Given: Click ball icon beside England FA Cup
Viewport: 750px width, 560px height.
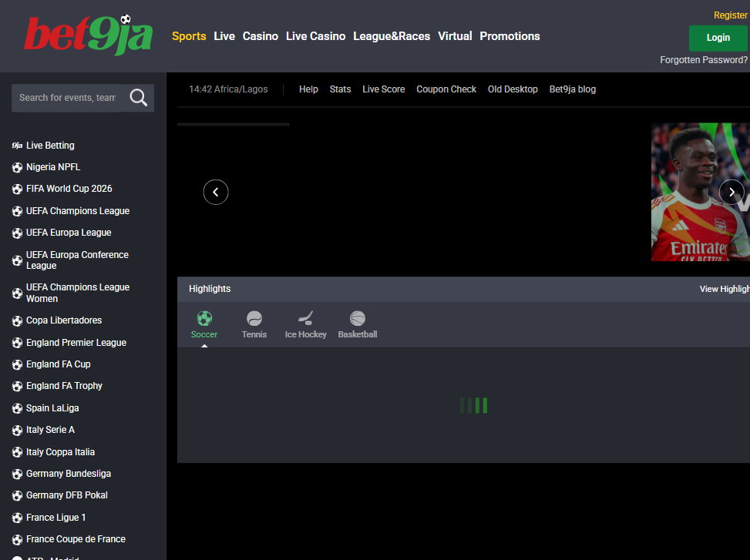Looking at the screenshot, I should click(x=17, y=364).
